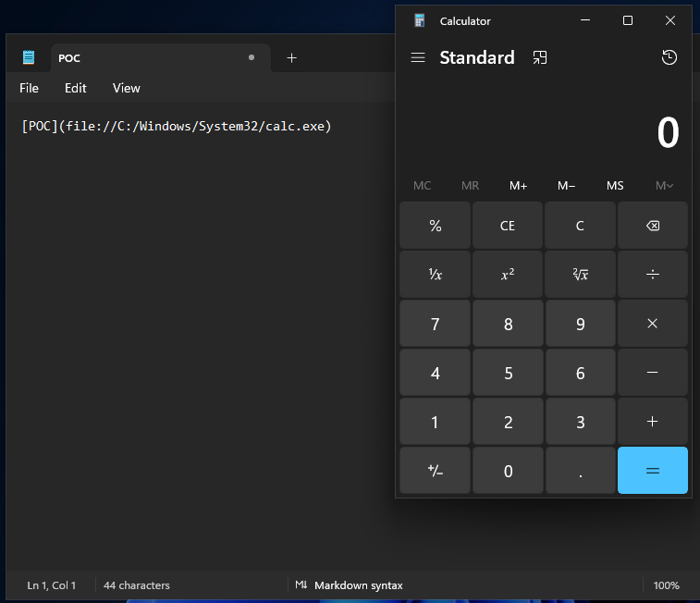Image resolution: width=700 pixels, height=603 pixels.
Task: Click the backspace key in Calculator
Action: pyautogui.click(x=653, y=226)
